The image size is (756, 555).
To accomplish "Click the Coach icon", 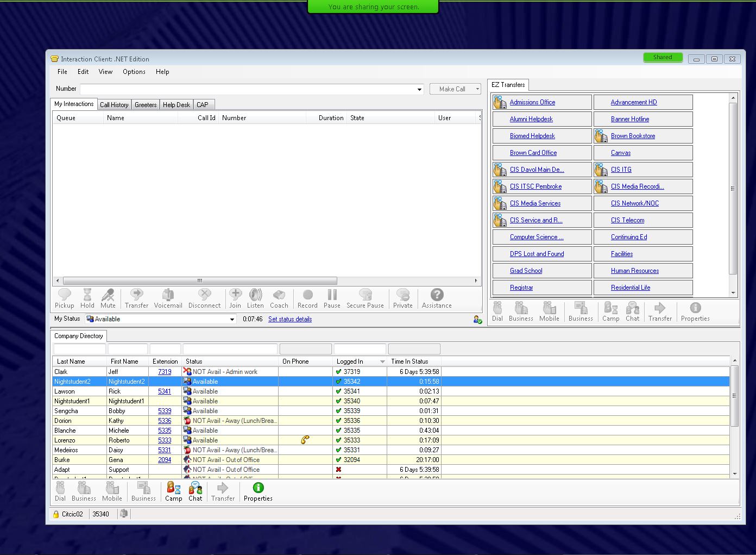I will 279,295.
